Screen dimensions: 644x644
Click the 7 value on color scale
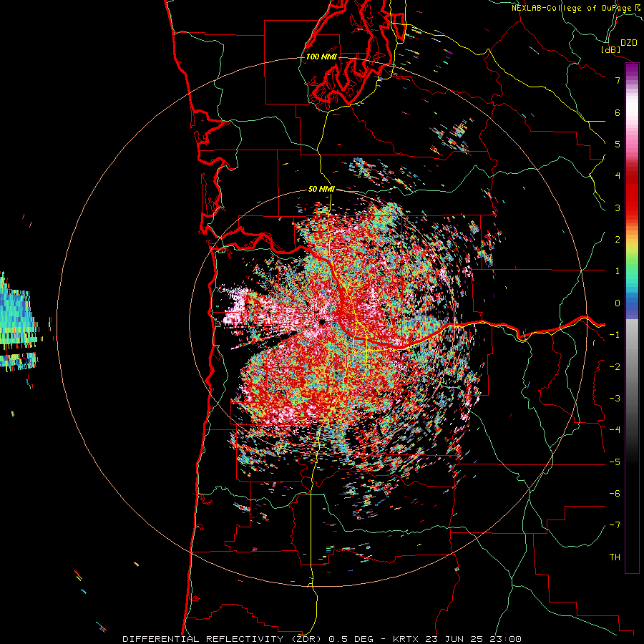(x=618, y=80)
